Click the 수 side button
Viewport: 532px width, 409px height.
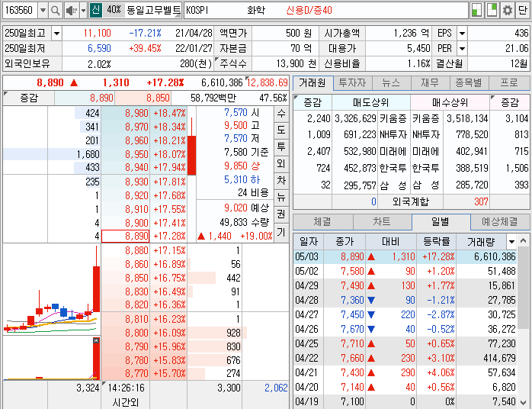(x=281, y=114)
